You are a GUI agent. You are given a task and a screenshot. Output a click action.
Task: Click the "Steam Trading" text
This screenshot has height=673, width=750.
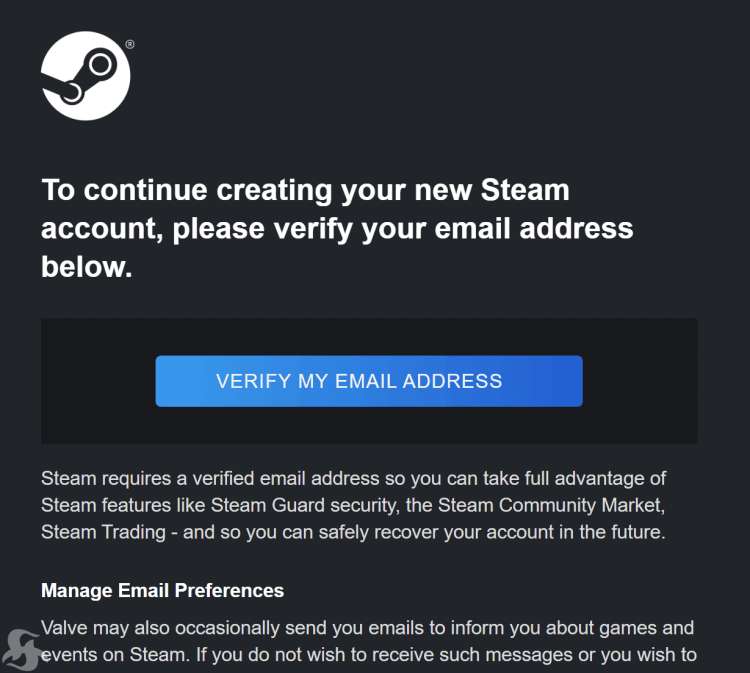pos(103,532)
